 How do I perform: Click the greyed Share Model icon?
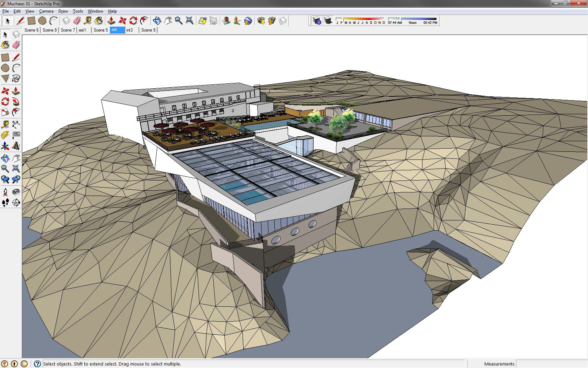click(x=213, y=21)
